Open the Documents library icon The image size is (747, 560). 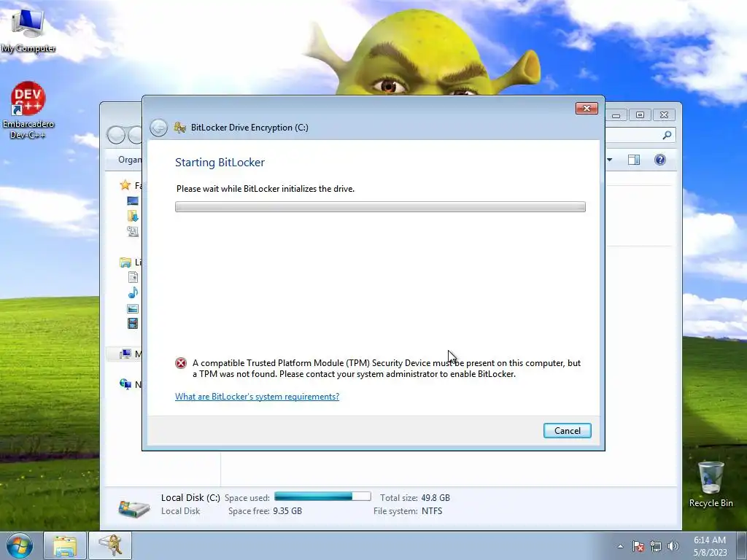133,277
